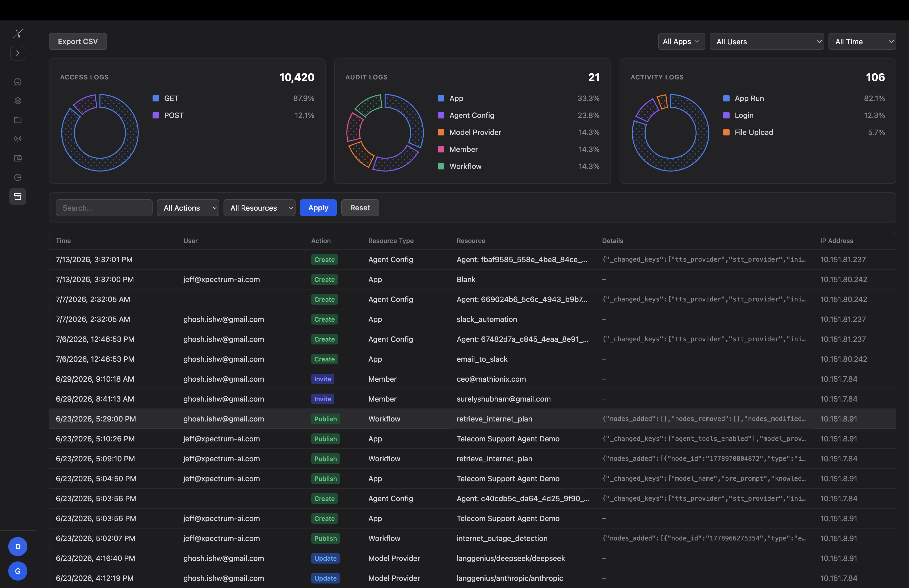Click the App Run blue legend swatch
The width and height of the screenshot is (909, 588).
tap(726, 99)
